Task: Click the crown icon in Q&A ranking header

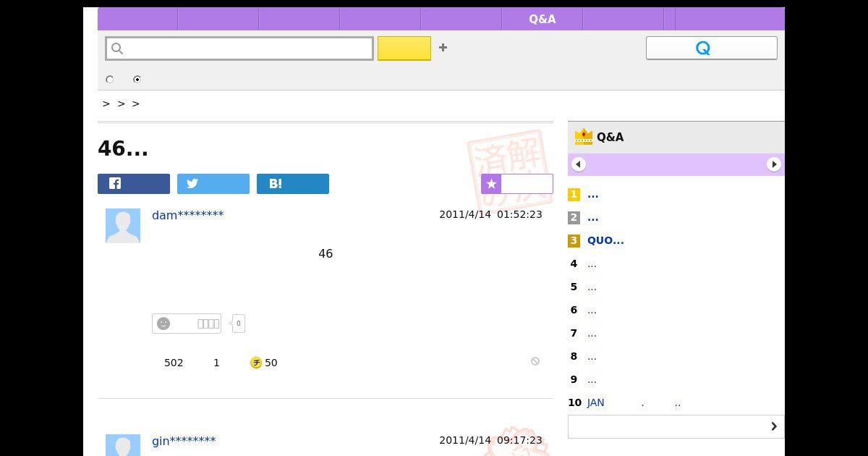Action: pos(583,137)
